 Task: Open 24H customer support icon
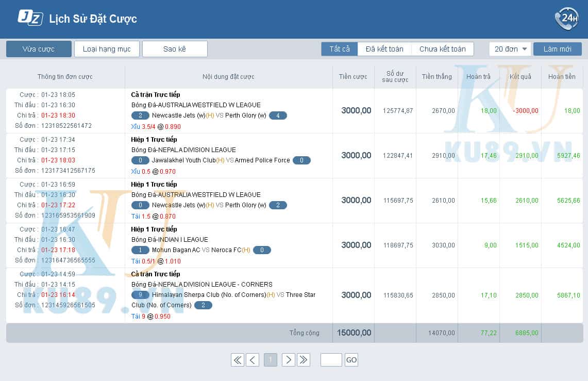pos(567,19)
